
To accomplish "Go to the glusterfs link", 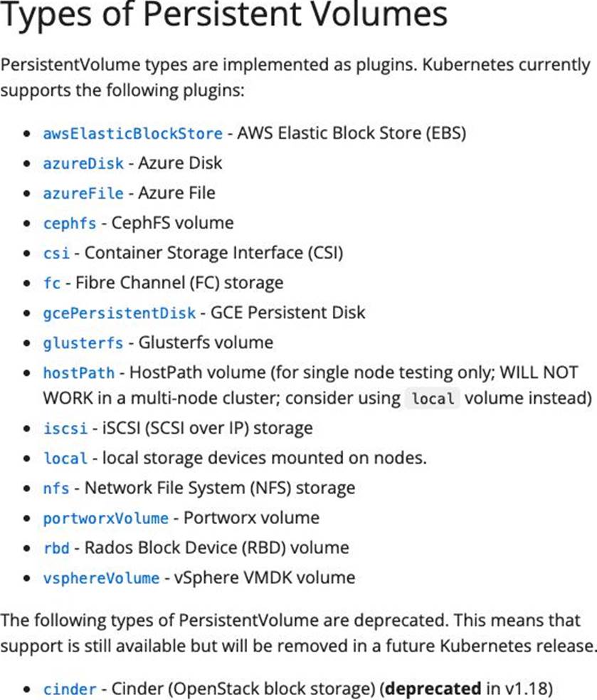I will pos(83,343).
